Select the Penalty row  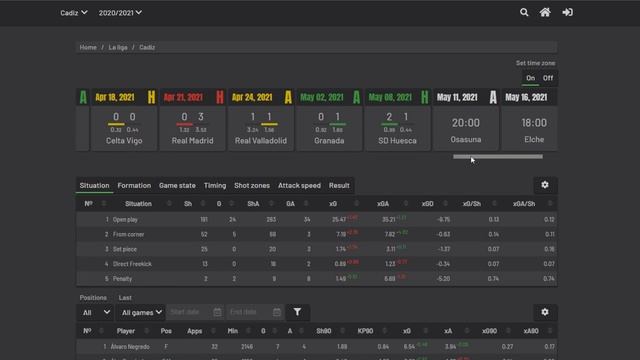[317, 279]
